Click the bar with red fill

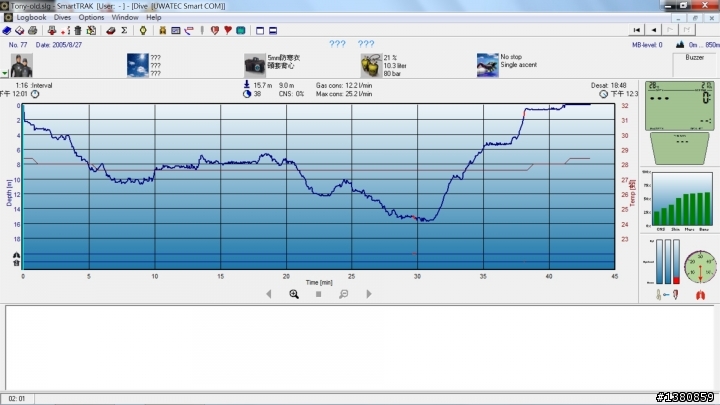(x=676, y=261)
